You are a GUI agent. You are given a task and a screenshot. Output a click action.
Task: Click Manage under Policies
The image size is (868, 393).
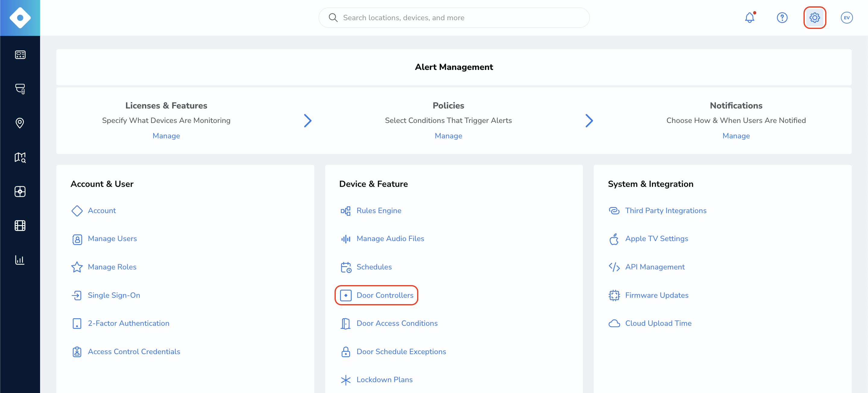(448, 136)
